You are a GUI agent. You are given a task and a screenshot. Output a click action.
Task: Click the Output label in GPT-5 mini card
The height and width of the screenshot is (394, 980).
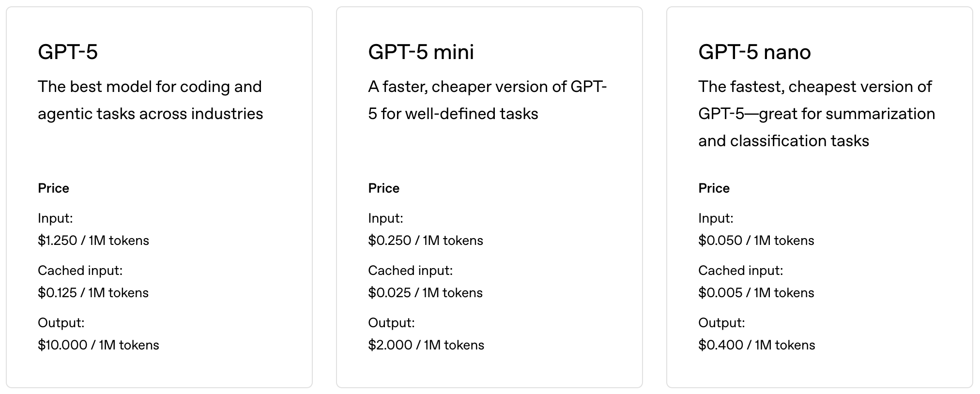[x=391, y=323]
